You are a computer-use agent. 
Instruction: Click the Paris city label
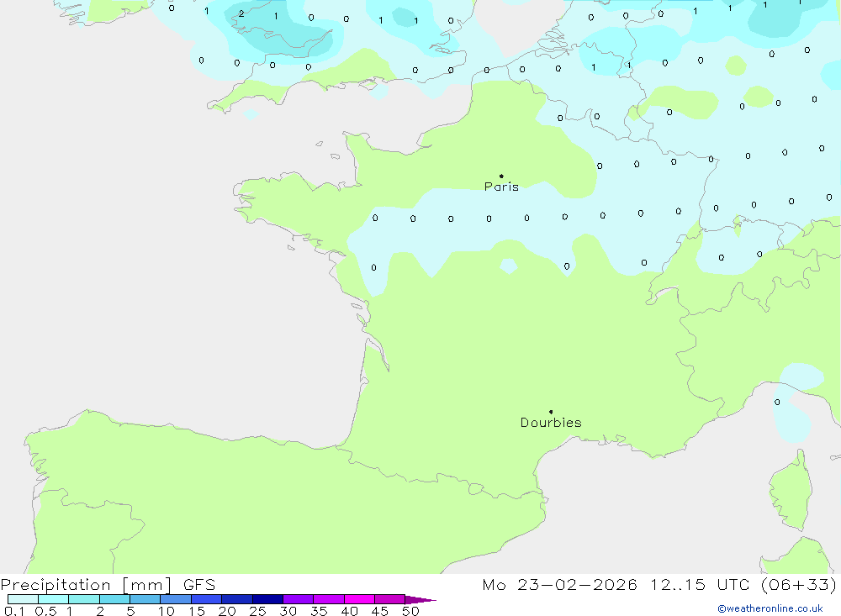click(501, 187)
